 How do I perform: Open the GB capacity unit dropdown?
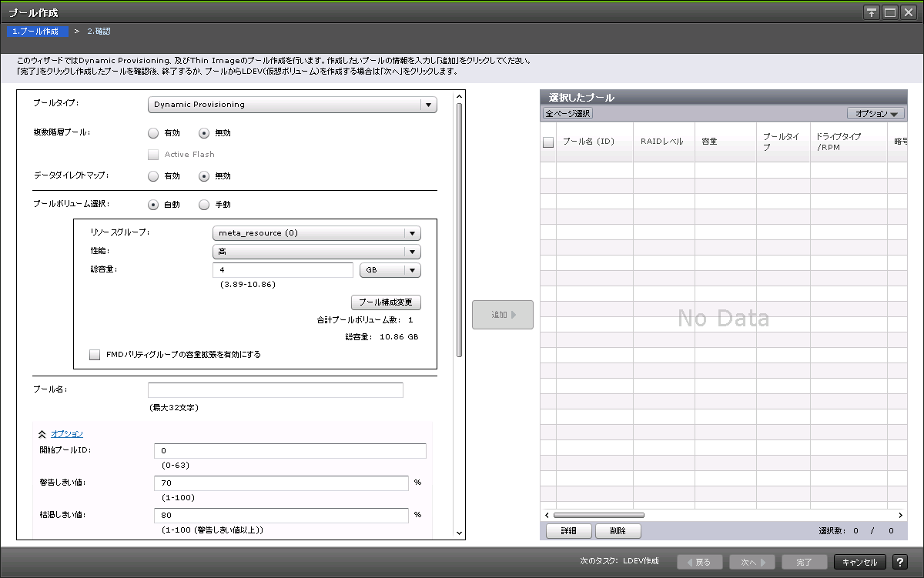[x=412, y=269]
